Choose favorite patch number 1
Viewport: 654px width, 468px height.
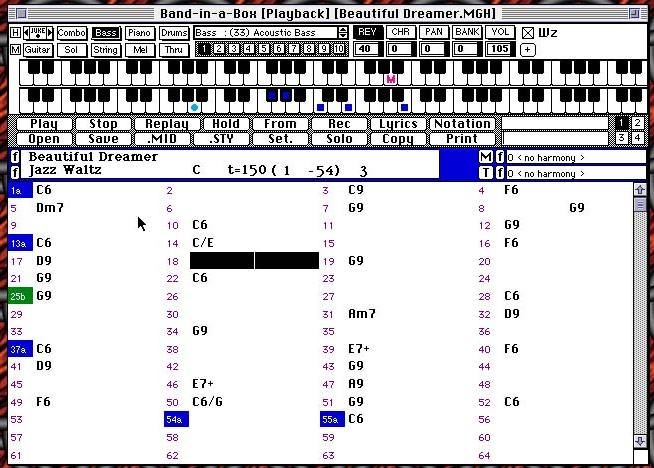(204, 49)
